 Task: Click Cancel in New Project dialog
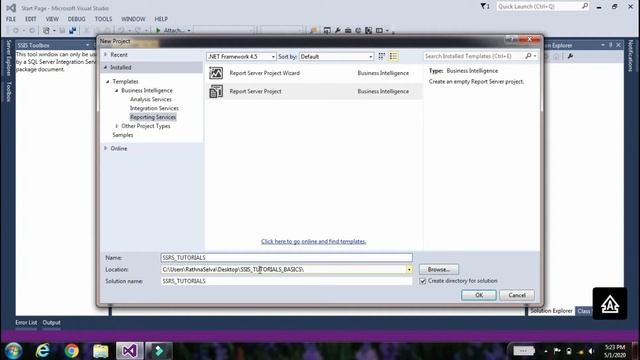tap(517, 295)
